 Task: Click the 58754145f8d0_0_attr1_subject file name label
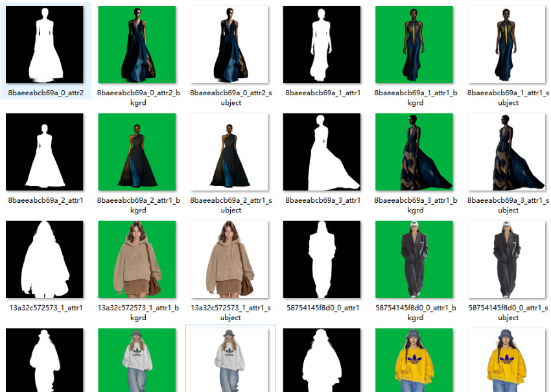click(507, 312)
